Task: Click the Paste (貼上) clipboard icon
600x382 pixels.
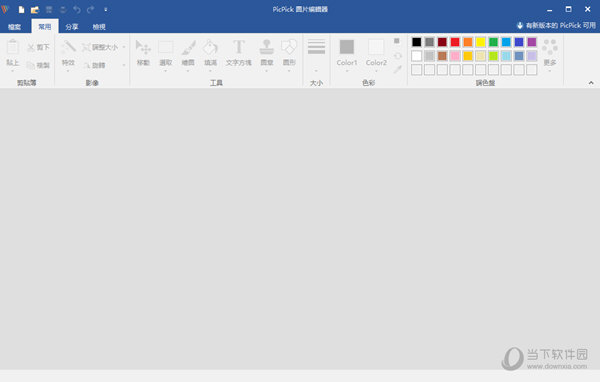Action: (12, 47)
